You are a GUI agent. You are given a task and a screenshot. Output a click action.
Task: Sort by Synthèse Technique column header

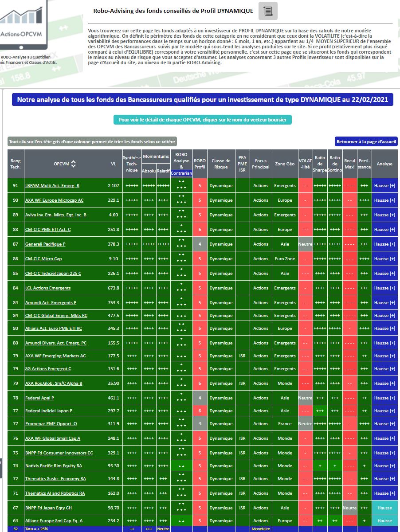[x=132, y=164]
